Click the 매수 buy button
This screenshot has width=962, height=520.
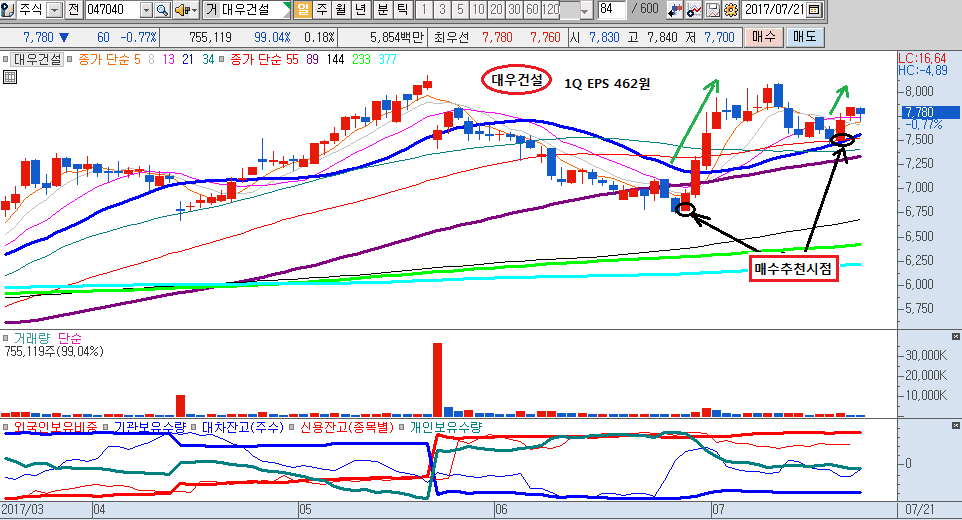tap(764, 37)
